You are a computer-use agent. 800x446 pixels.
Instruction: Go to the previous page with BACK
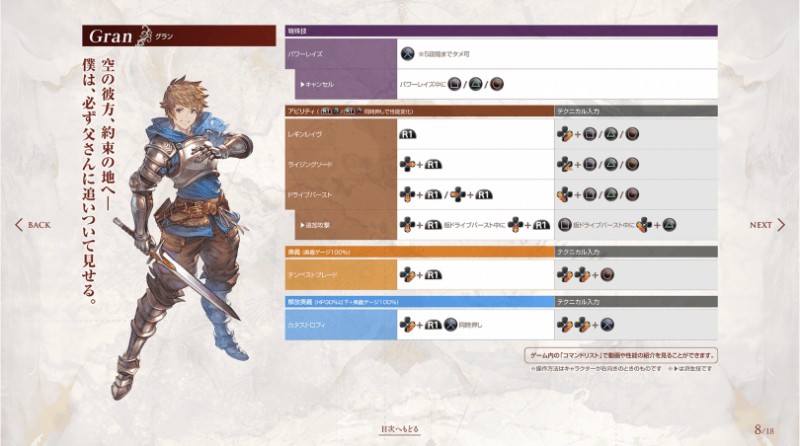[33, 225]
